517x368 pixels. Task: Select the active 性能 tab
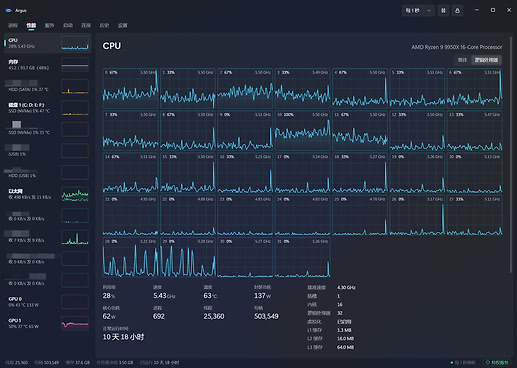pos(31,25)
